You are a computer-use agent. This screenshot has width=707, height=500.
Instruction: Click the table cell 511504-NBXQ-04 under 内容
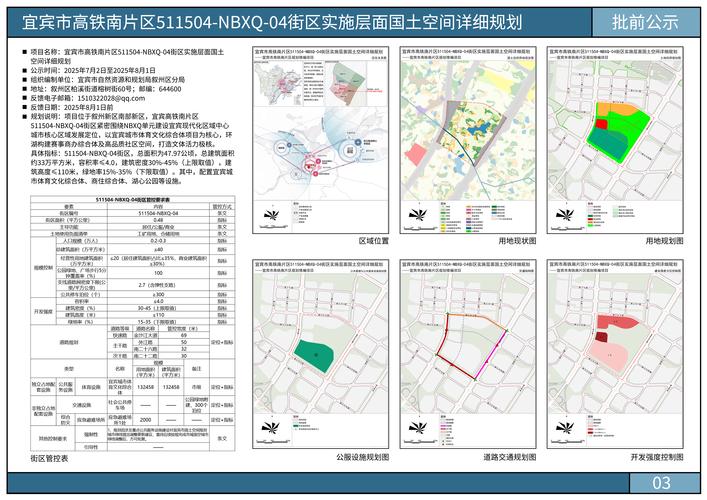[x=158, y=213]
